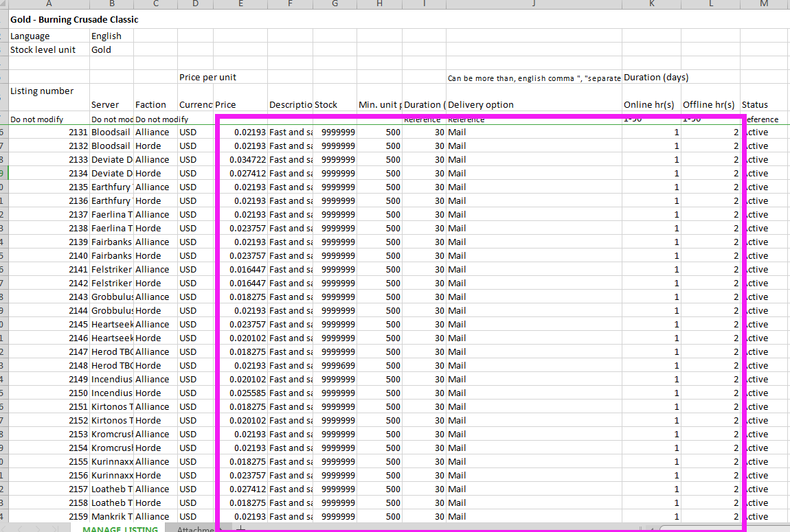Select the USD currency cell of listing 2137

click(195, 214)
